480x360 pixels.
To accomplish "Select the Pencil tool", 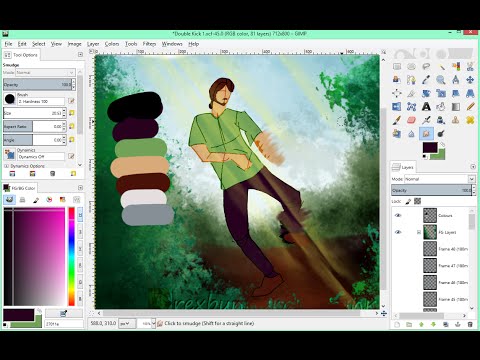I will (x=470, y=107).
